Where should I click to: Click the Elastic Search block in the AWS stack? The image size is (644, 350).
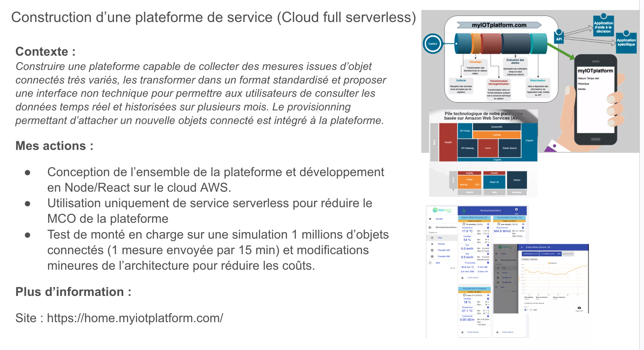509,148
